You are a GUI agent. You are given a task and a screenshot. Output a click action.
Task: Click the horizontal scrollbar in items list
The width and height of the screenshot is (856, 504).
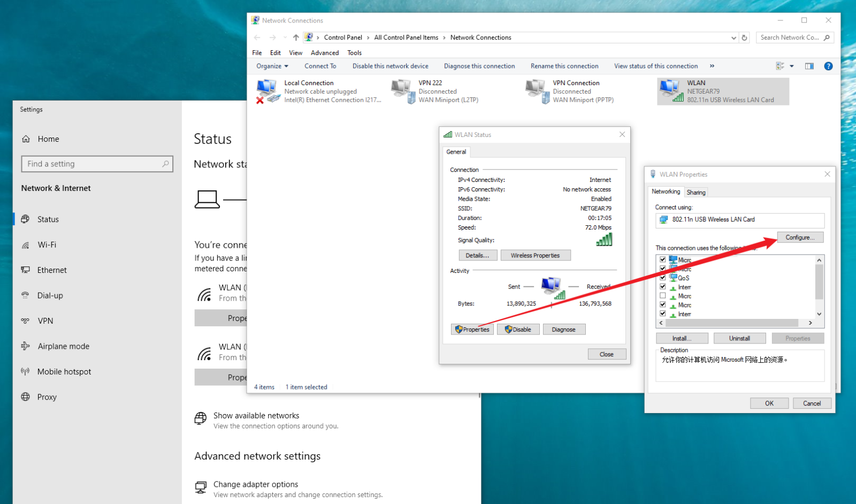click(732, 323)
